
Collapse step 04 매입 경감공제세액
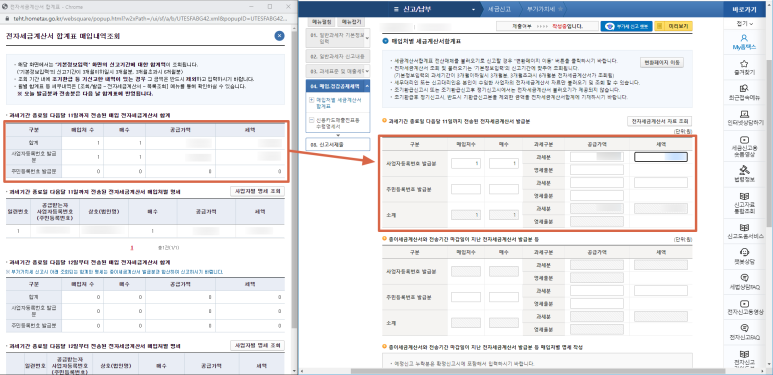(338, 86)
